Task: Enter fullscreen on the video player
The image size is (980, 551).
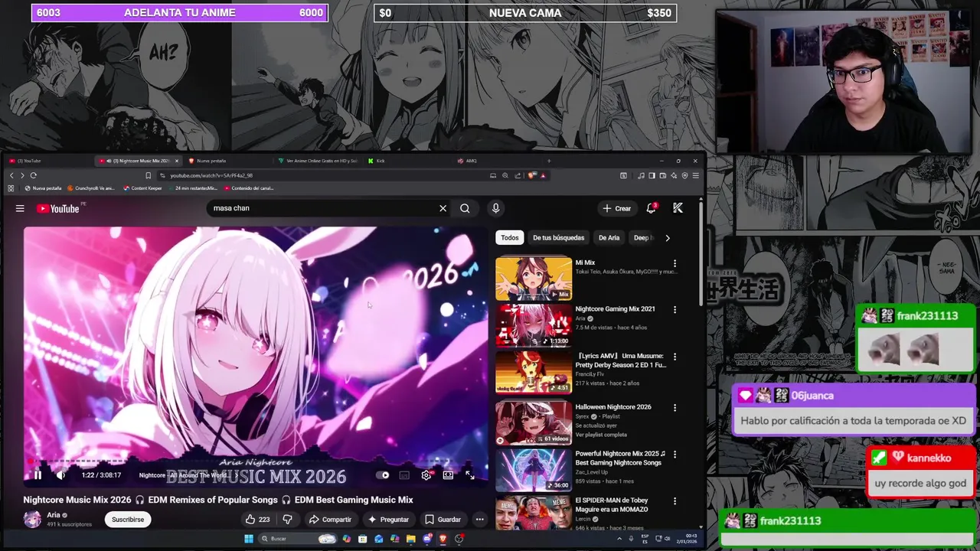Action: pos(469,475)
